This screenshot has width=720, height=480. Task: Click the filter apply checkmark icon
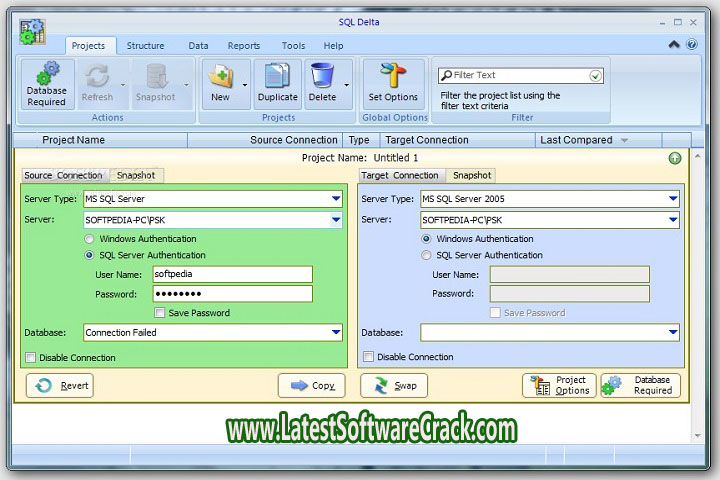[x=596, y=75]
